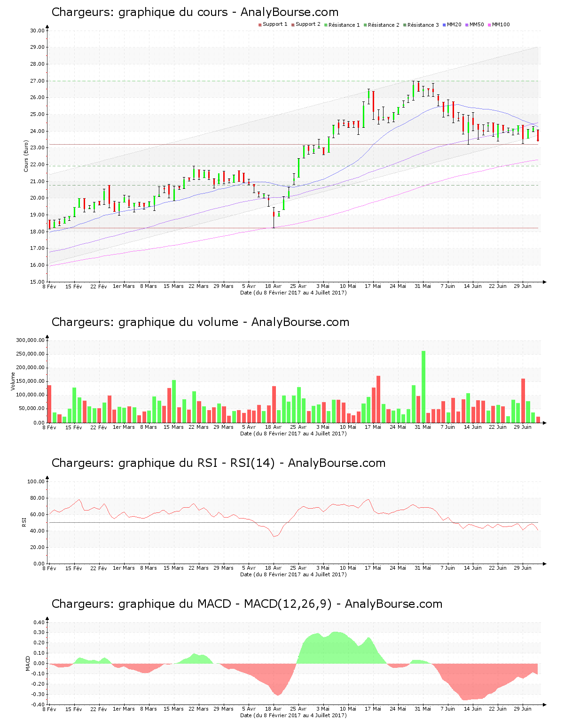The height and width of the screenshot is (728, 564).
Task: Click the tallest green volume bar at 31 Mai
Action: coord(423,387)
